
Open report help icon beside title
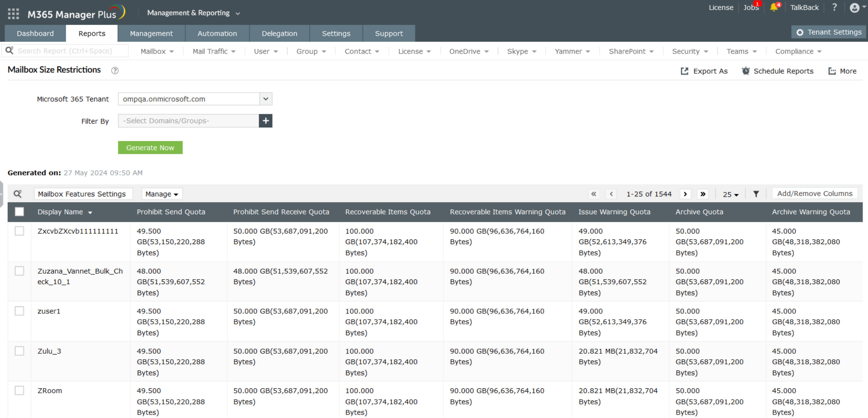pyautogui.click(x=115, y=70)
